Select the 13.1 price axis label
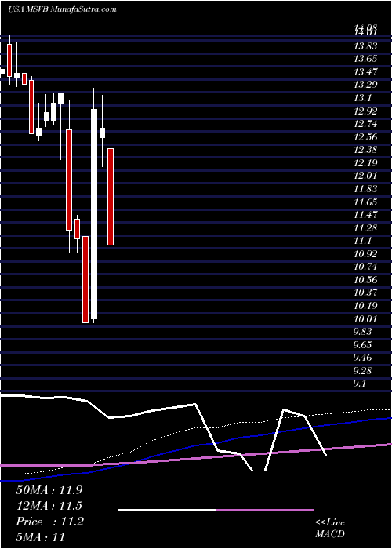The width and height of the screenshot is (392, 549). click(x=362, y=98)
